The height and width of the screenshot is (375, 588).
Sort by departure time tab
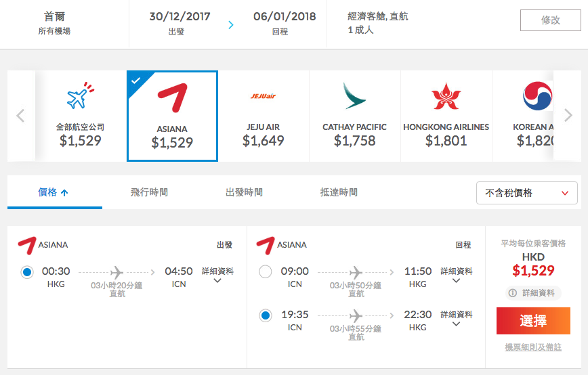[x=244, y=192]
